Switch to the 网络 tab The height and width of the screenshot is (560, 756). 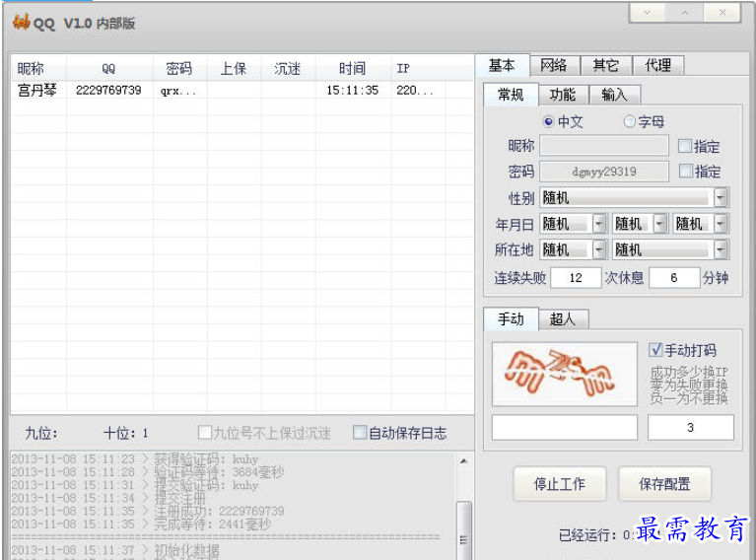(554, 65)
